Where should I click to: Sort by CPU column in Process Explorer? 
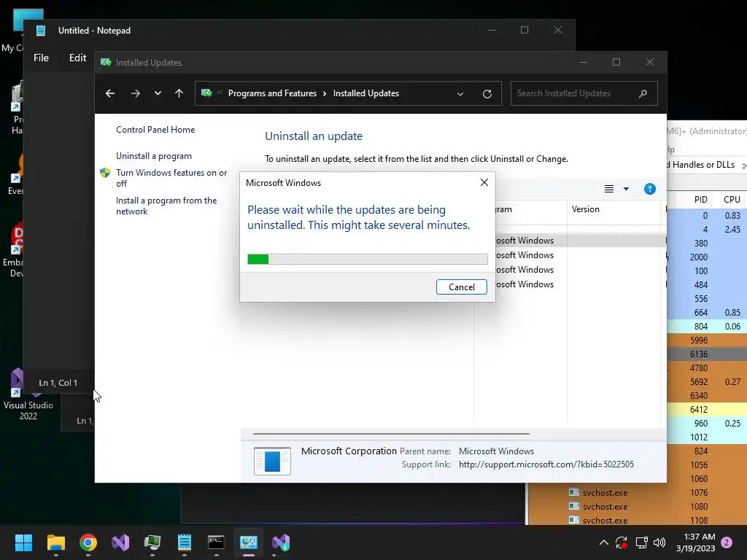click(x=731, y=200)
